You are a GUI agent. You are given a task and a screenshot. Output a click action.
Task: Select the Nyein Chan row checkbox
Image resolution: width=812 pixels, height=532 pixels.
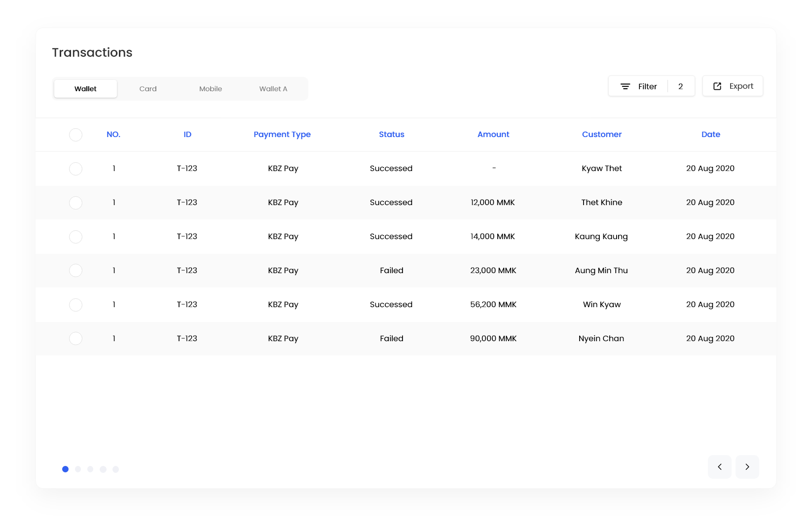(75, 338)
